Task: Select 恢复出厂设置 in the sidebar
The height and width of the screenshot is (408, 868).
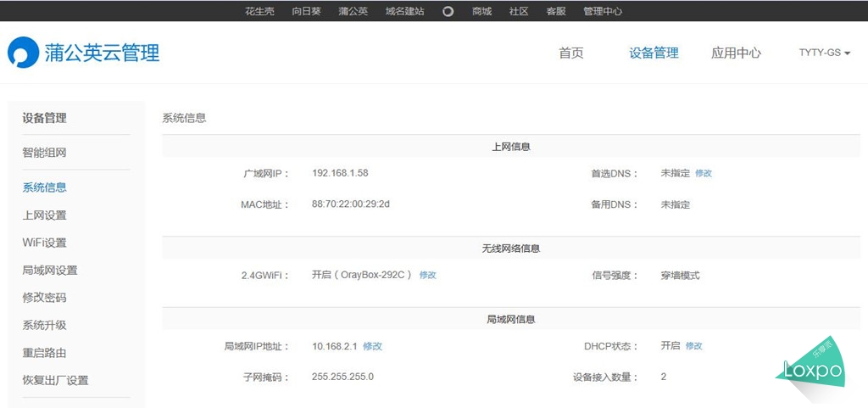Action: (x=55, y=380)
